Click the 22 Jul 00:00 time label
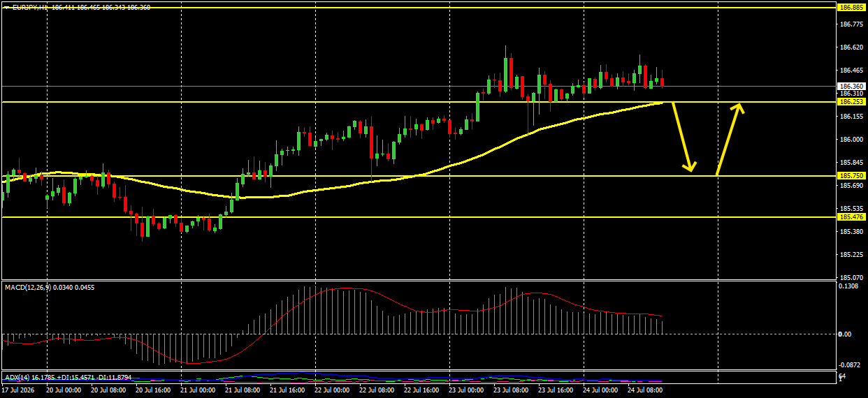The height and width of the screenshot is (398, 868). click(331, 390)
